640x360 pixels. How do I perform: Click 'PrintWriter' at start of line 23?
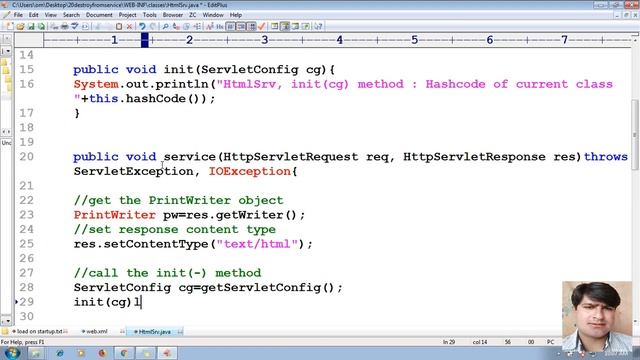coord(114,215)
